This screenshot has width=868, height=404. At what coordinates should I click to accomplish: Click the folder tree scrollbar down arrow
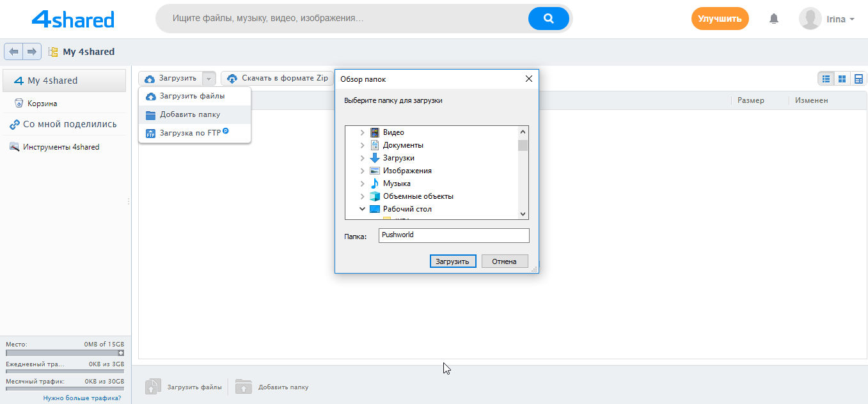coord(523,214)
